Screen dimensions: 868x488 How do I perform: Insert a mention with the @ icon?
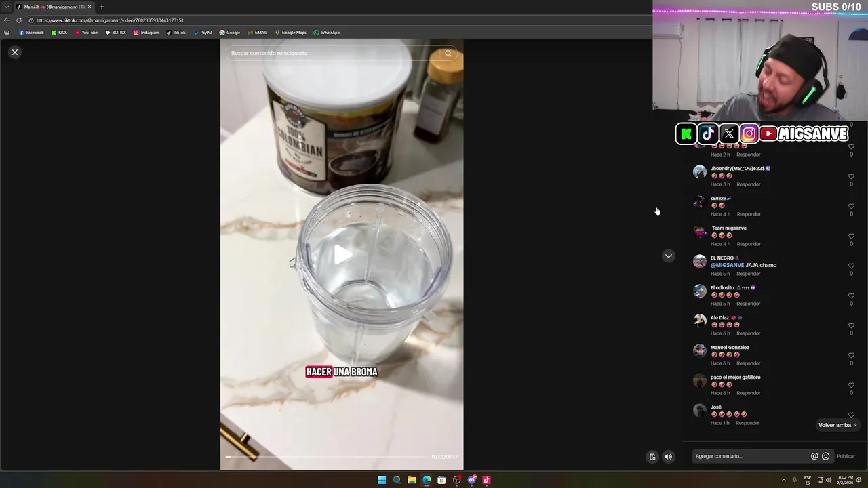click(814, 456)
